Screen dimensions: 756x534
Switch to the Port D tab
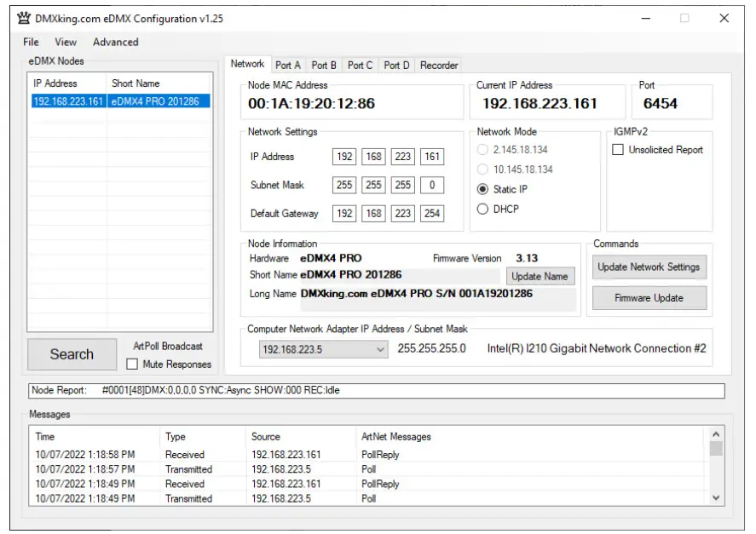[x=397, y=63]
